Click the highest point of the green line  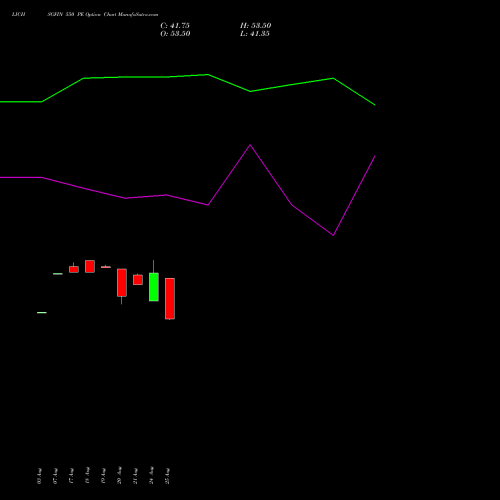tap(208, 75)
